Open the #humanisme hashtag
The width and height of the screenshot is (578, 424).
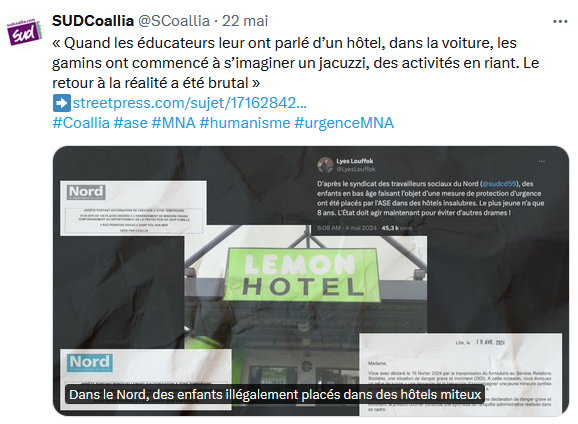click(245, 123)
